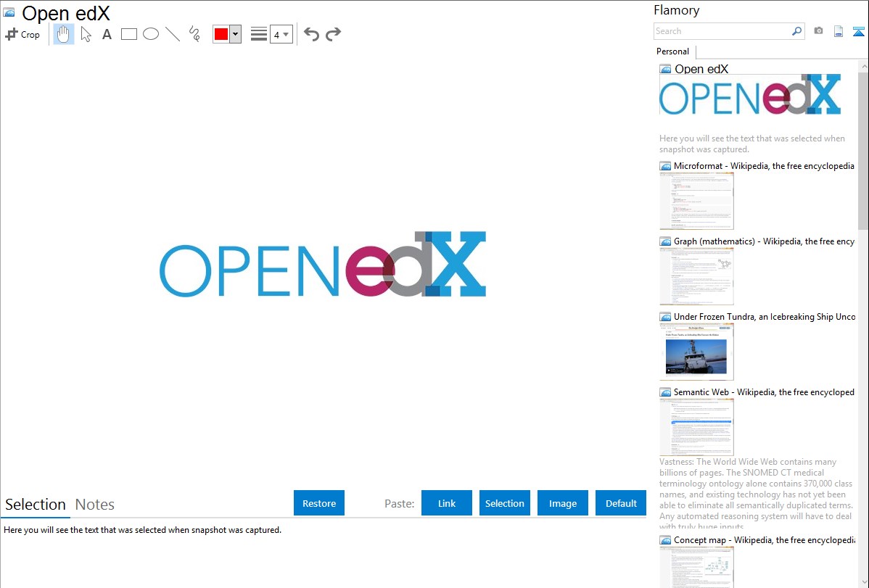Open the Concept map snapshot thumbnail
This screenshot has height=588, width=869.
[x=696, y=567]
